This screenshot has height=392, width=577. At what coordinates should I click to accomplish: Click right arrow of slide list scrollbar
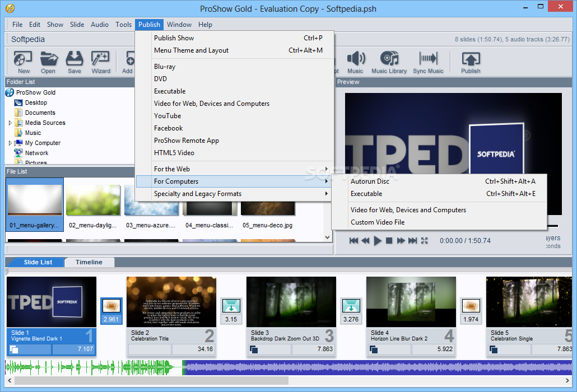pyautogui.click(x=567, y=381)
